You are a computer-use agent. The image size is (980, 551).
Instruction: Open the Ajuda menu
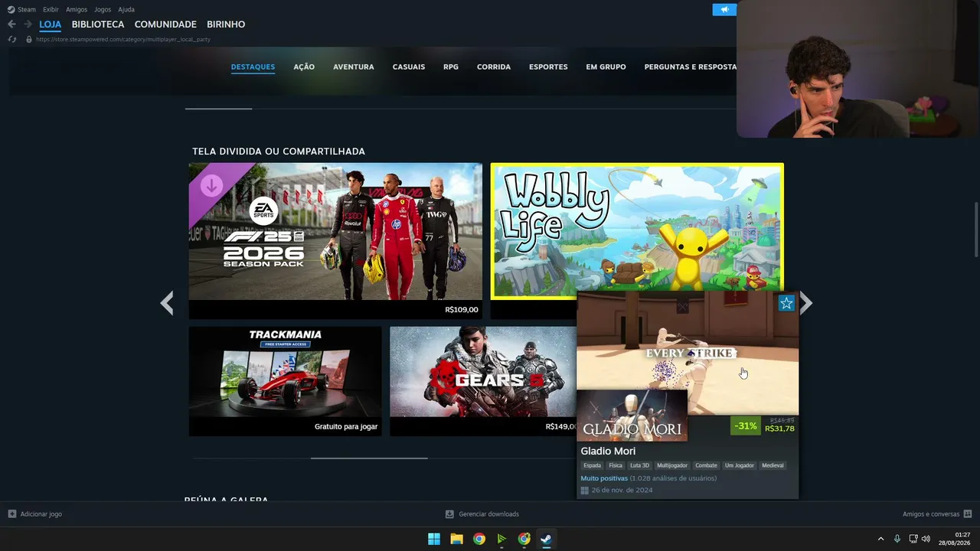coord(126,9)
